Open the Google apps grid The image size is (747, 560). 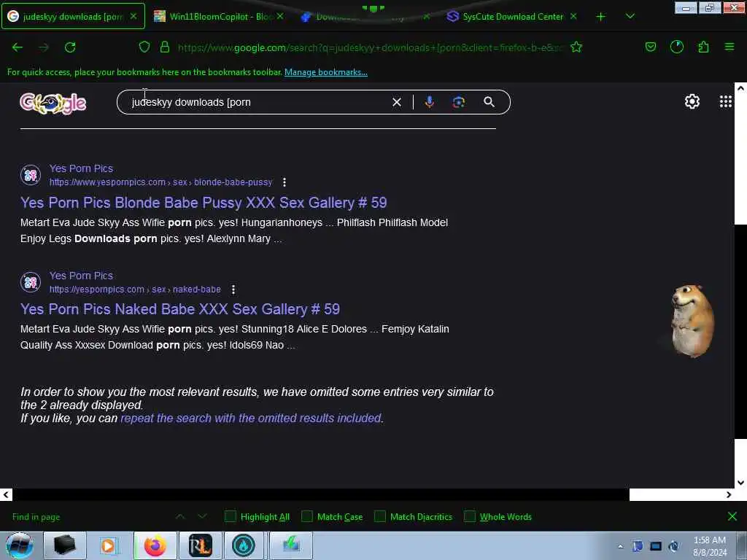coord(726,101)
